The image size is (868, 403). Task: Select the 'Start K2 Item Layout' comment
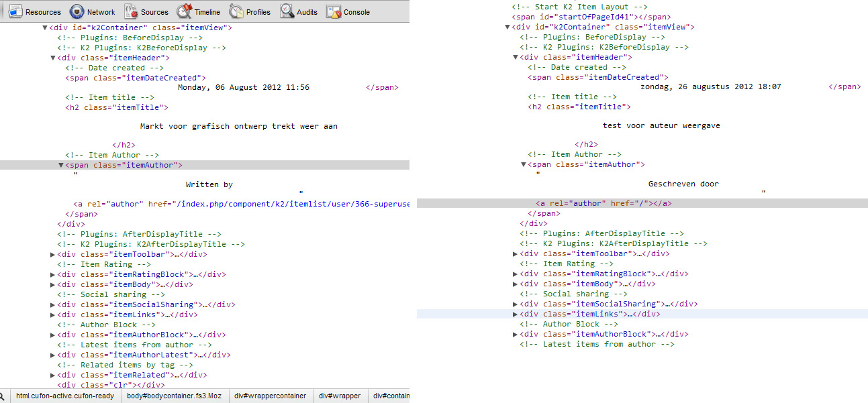[579, 7]
